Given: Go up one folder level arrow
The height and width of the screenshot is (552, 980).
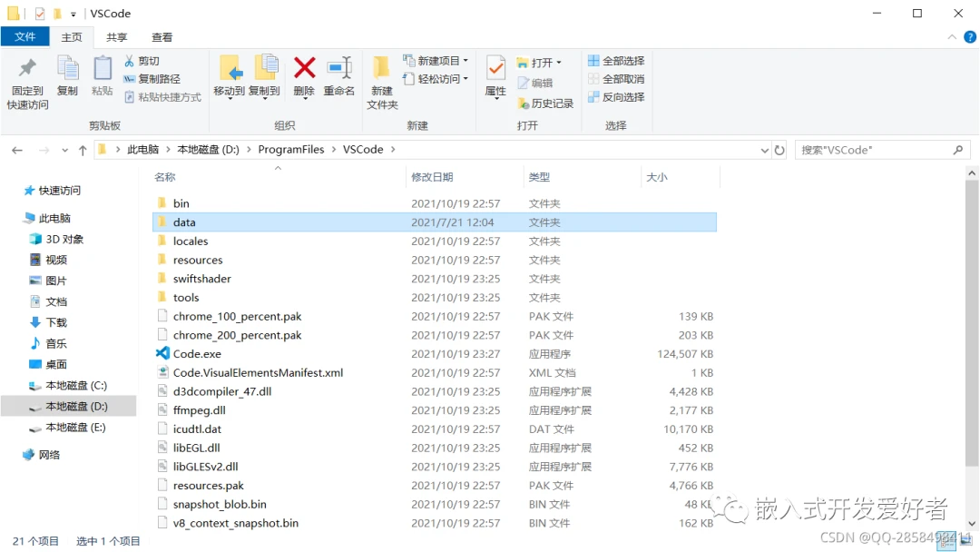Looking at the screenshot, I should (x=83, y=150).
